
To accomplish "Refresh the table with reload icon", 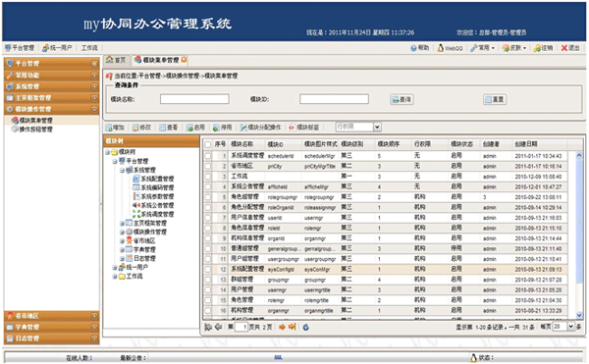I will (x=305, y=328).
